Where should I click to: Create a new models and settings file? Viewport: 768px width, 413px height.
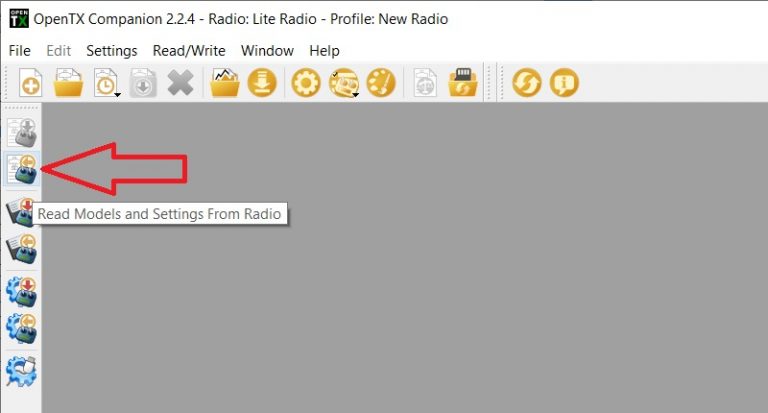[x=30, y=83]
